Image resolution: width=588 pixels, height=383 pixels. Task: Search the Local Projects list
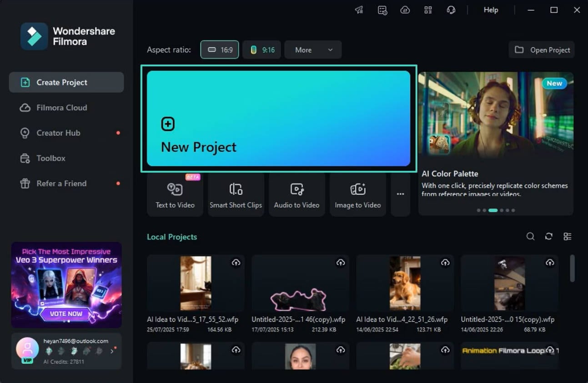tap(530, 236)
